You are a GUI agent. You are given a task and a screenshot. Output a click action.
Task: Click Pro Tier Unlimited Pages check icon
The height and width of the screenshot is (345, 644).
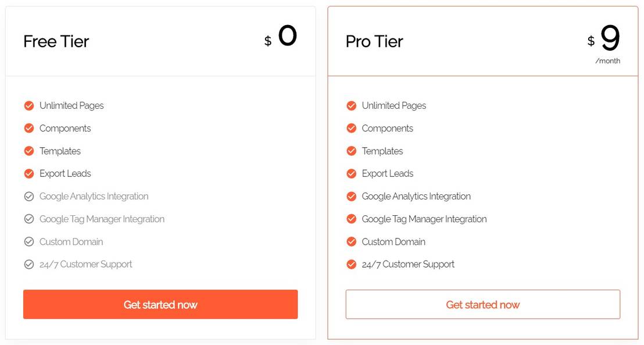[x=351, y=105]
